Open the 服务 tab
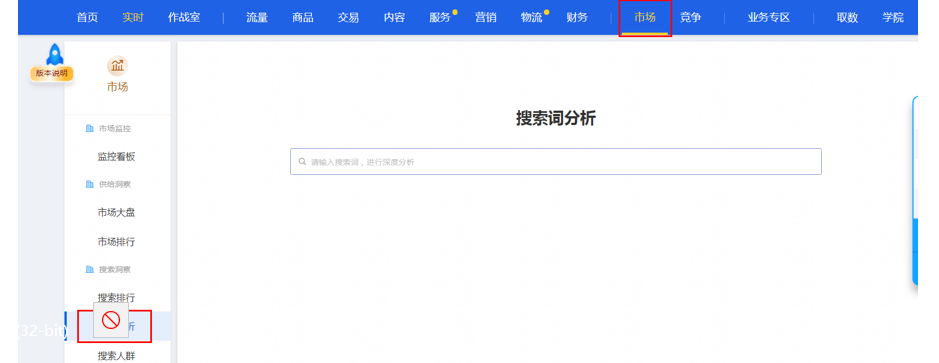Screen dimensions: 939x363 pos(440,17)
